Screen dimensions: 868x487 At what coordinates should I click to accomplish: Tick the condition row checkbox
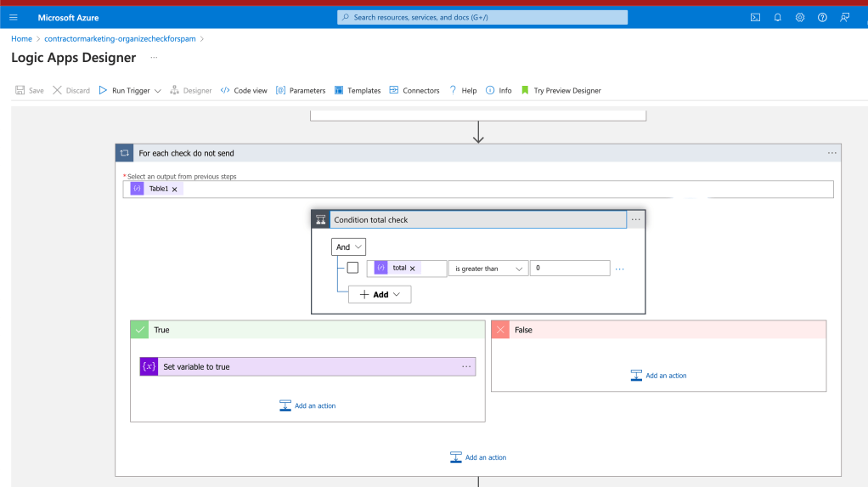tap(352, 268)
